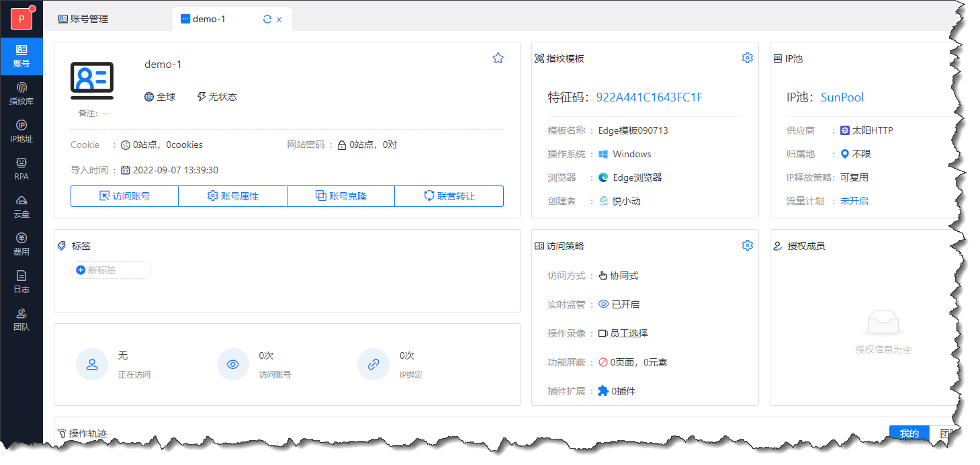Click the 0插件 extensions value
Screen dimensions: 980x465
pyautogui.click(x=623, y=391)
